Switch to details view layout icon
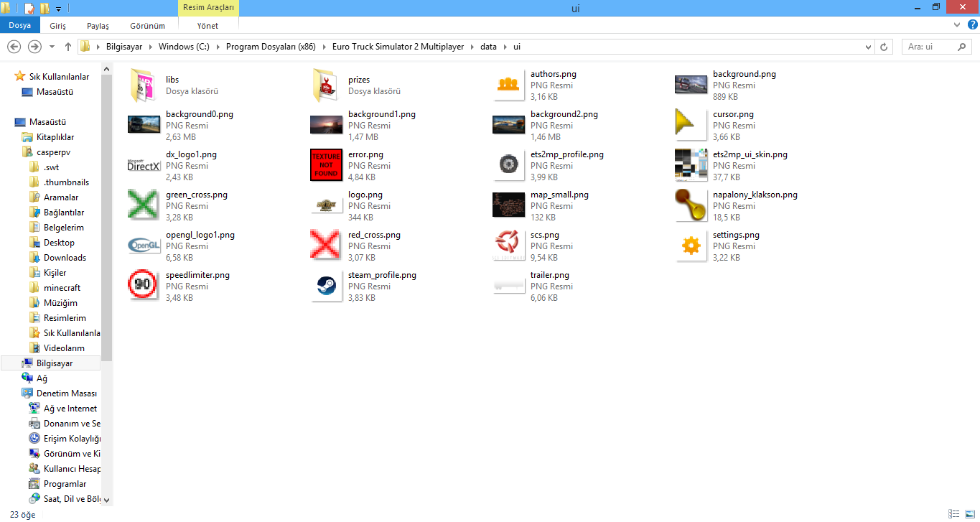Screen dimensions: 980x522 953,514
